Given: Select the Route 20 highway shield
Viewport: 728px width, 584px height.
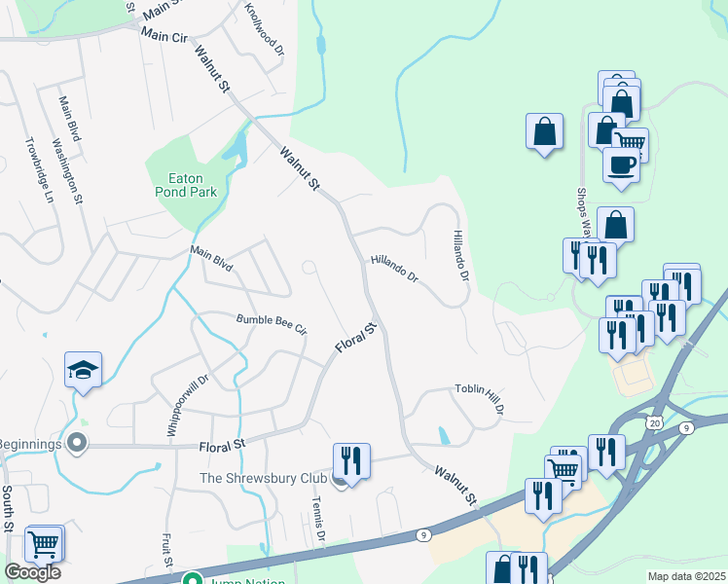Looking at the screenshot, I should click(654, 422).
